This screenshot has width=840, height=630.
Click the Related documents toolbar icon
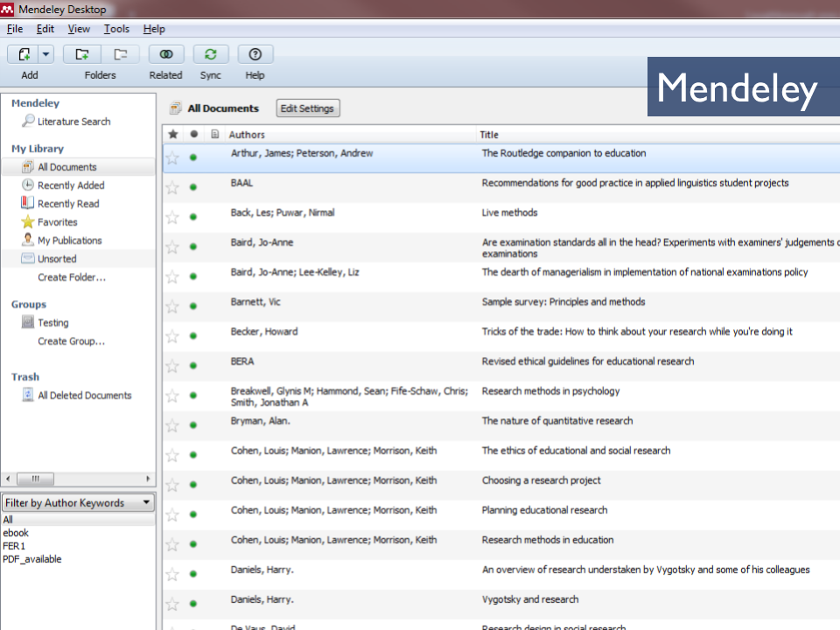click(166, 54)
